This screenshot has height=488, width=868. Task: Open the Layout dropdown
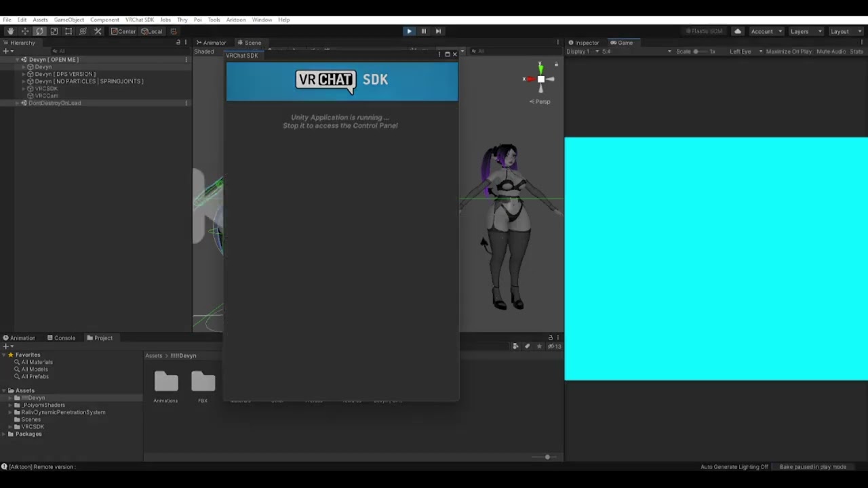(x=845, y=31)
